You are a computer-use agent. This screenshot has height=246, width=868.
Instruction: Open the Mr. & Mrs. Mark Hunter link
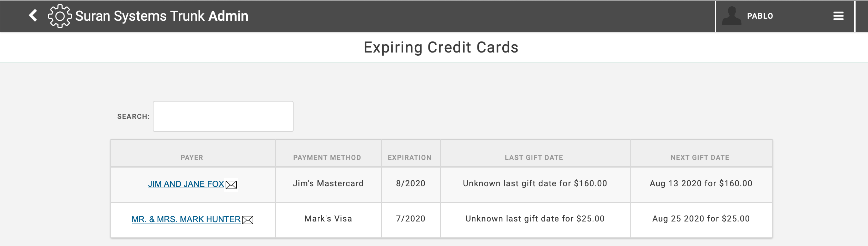pos(186,219)
